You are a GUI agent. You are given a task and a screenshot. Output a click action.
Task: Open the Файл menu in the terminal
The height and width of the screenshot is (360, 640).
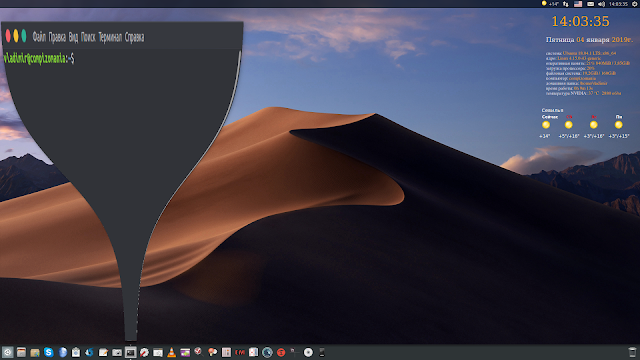coord(39,37)
